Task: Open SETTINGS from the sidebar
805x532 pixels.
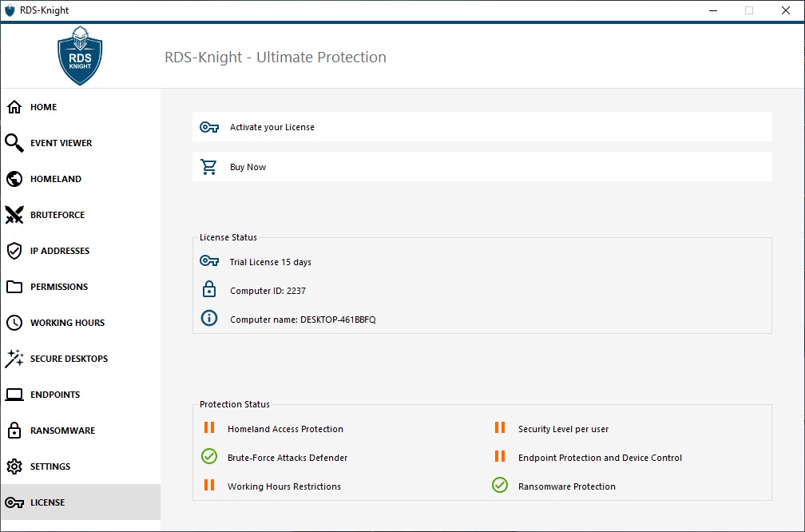Action: tap(80, 466)
